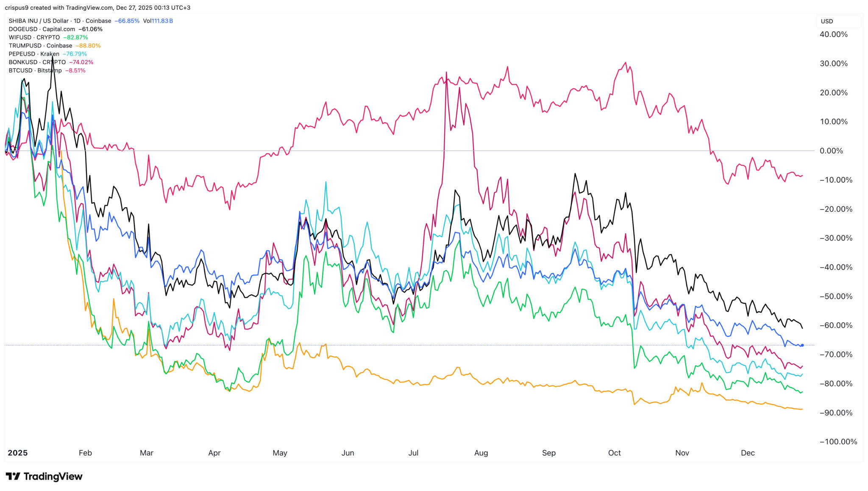This screenshot has width=868, height=491.
Task: Click SHIBA INU's −66.85% change value
Action: 127,21
